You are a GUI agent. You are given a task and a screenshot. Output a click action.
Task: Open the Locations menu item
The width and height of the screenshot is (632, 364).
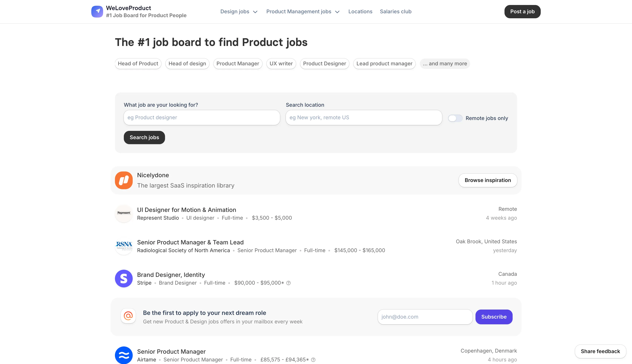click(360, 11)
